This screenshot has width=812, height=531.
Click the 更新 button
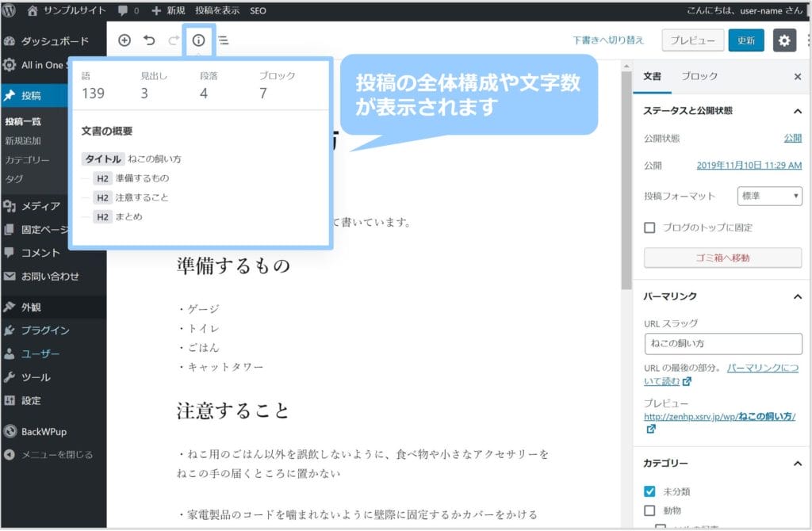746,40
